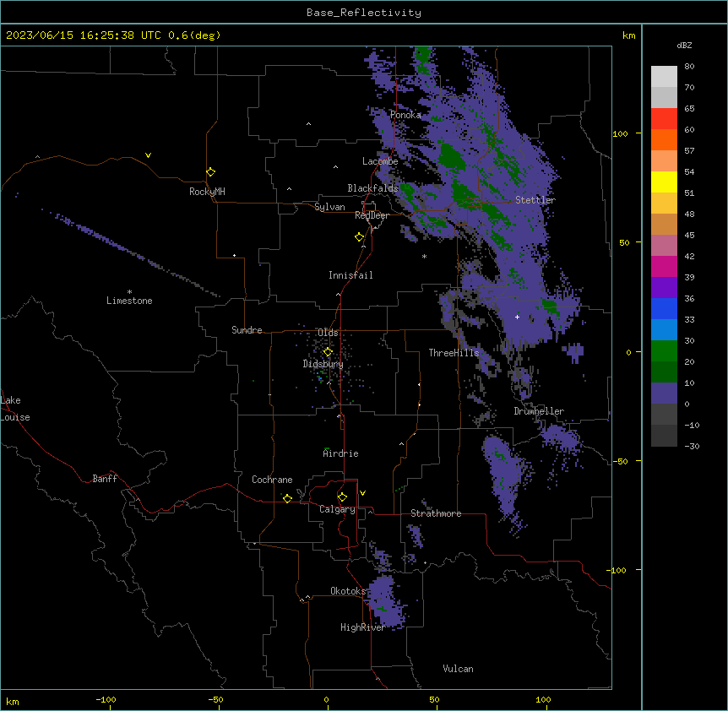Click the Olds label
Screen dimensions: 728x711
click(328, 333)
